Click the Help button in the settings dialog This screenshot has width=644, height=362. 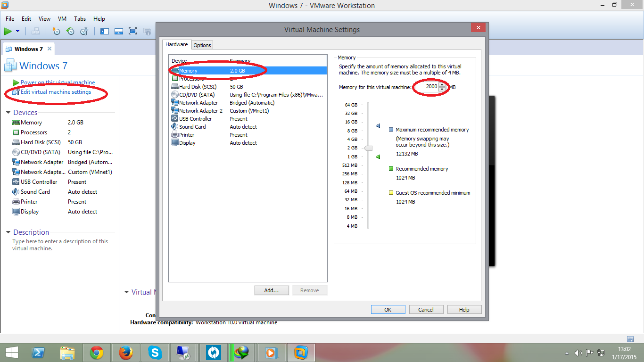click(x=464, y=310)
